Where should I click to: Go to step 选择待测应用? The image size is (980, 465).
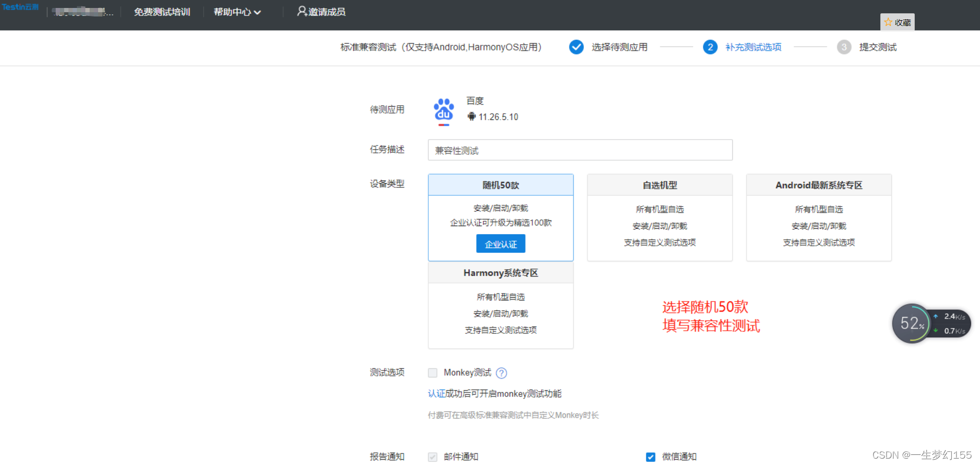[619, 47]
